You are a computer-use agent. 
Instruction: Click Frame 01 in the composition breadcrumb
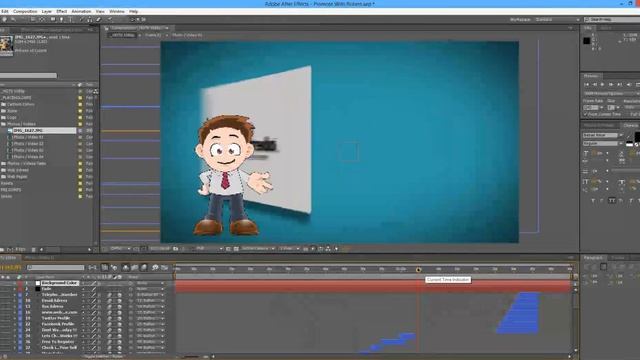(153, 36)
